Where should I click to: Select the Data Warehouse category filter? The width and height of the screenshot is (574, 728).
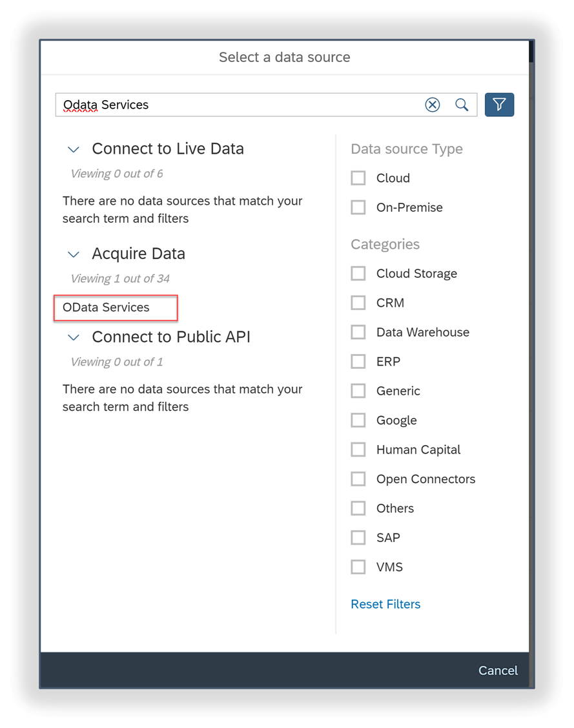point(358,332)
